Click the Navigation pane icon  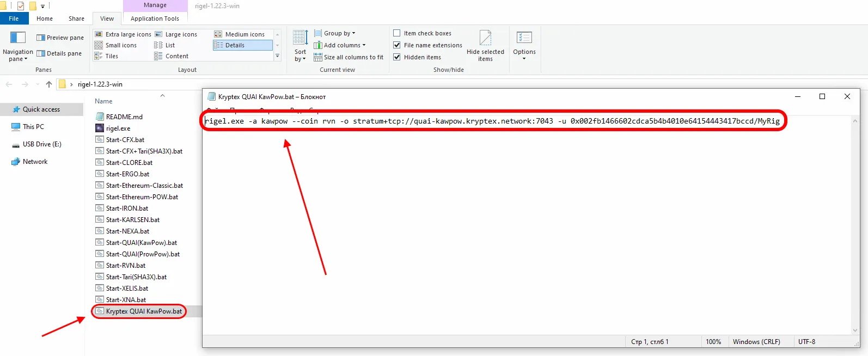[x=18, y=38]
